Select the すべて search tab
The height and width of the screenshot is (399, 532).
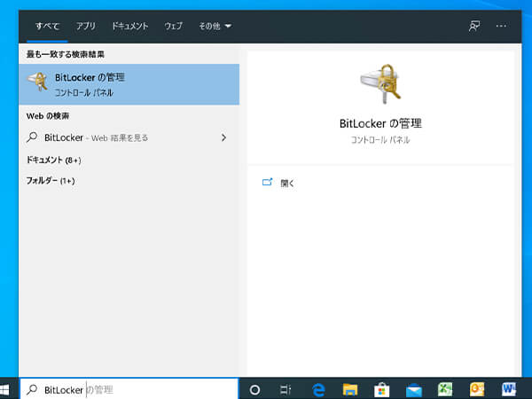tap(48, 26)
